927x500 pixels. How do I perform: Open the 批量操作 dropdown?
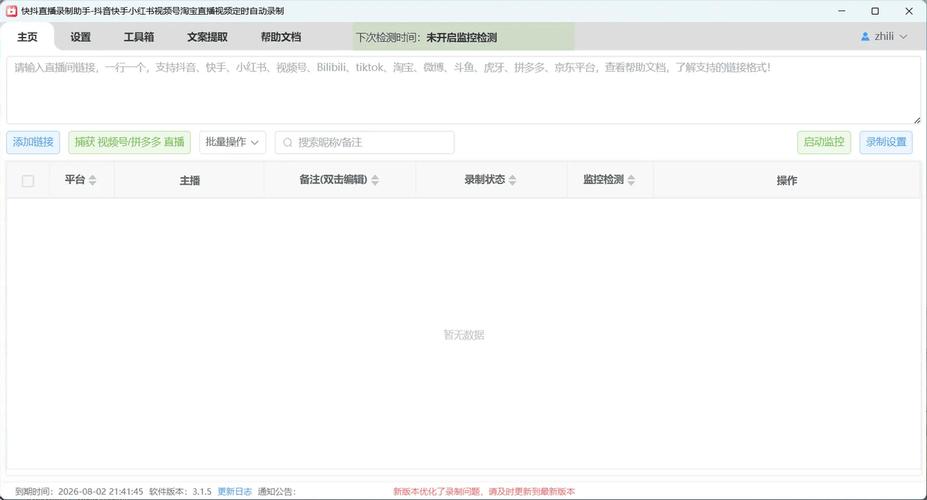(x=232, y=142)
